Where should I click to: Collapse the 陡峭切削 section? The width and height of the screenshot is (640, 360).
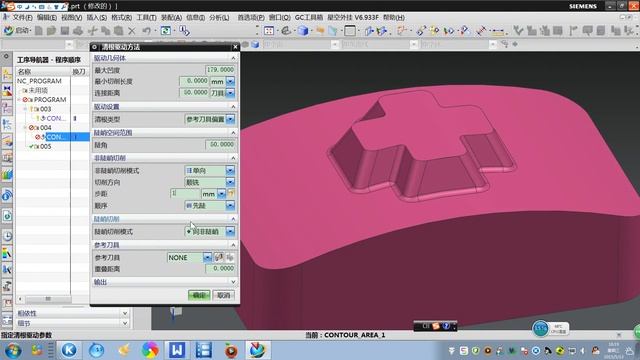pos(233,219)
